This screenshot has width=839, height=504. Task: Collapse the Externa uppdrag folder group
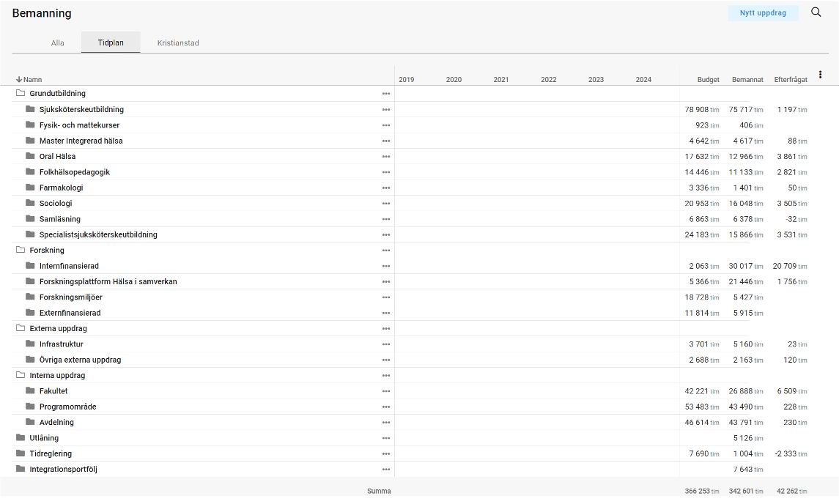tap(21, 329)
